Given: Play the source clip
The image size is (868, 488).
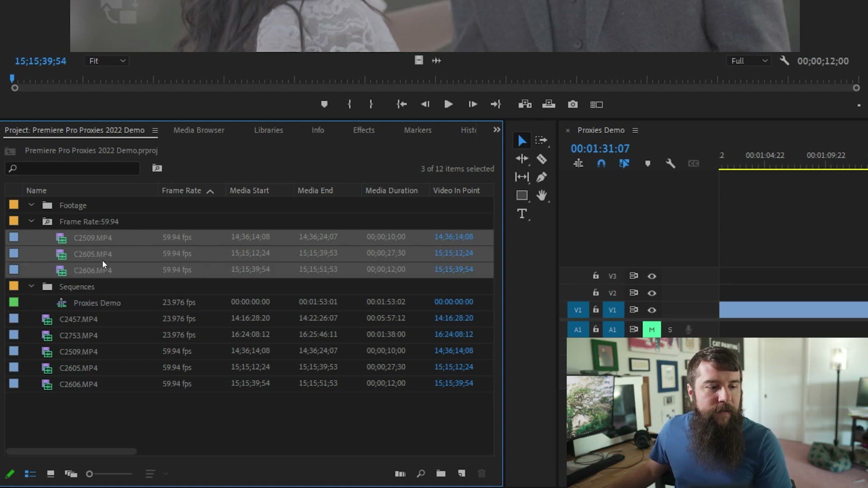Looking at the screenshot, I should 448,104.
